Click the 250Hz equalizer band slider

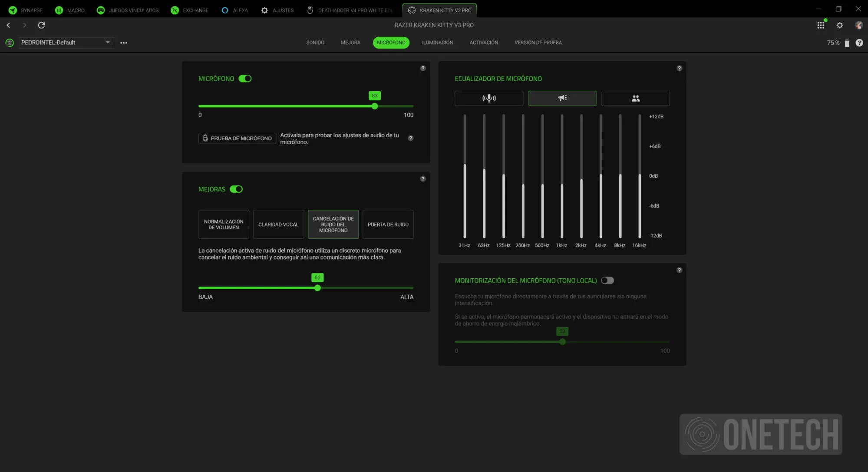[x=523, y=176]
